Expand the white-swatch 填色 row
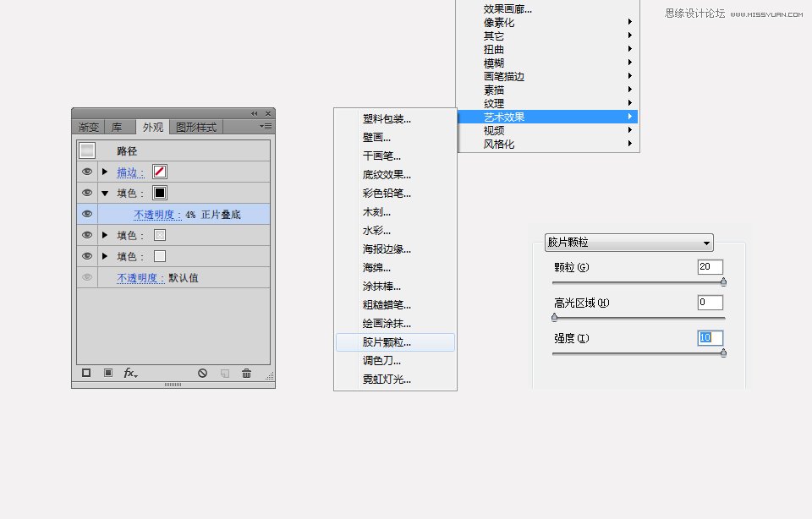Image resolution: width=812 pixels, height=519 pixels. (x=105, y=256)
